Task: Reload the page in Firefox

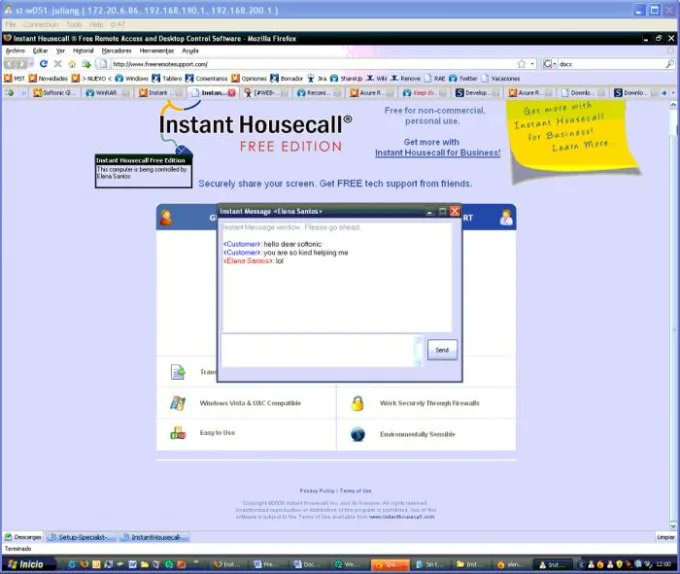Action: [43, 64]
